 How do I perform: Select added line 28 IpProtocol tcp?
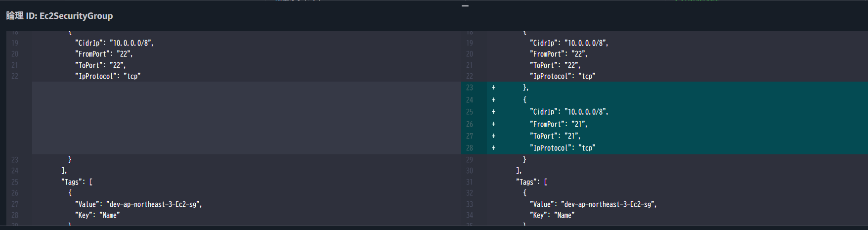click(x=563, y=148)
